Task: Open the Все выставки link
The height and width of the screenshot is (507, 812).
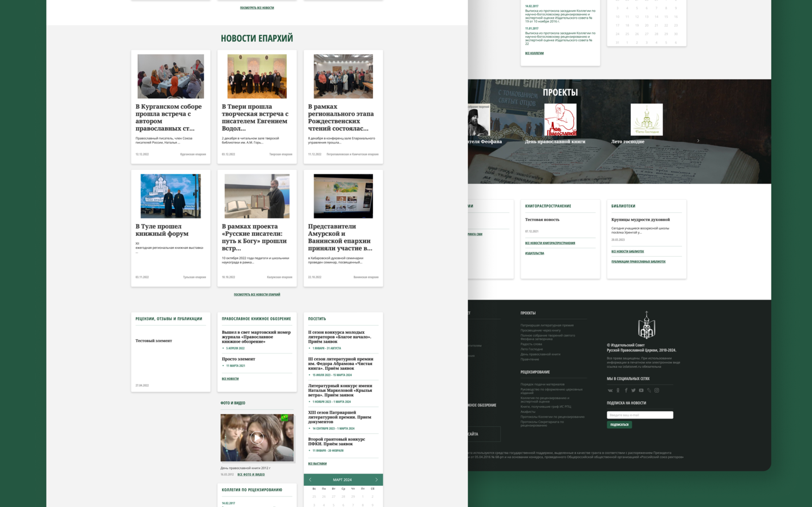Action: (317, 463)
